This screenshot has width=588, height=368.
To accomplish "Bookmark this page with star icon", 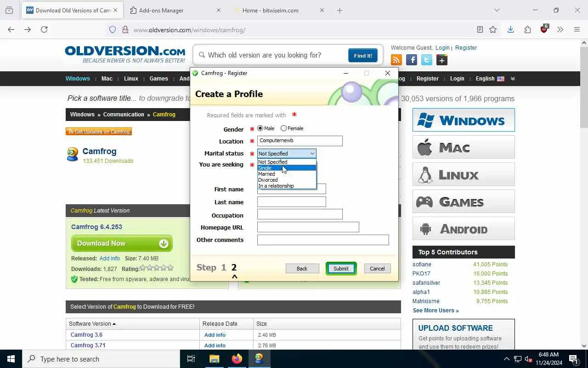I will pos(493,29).
